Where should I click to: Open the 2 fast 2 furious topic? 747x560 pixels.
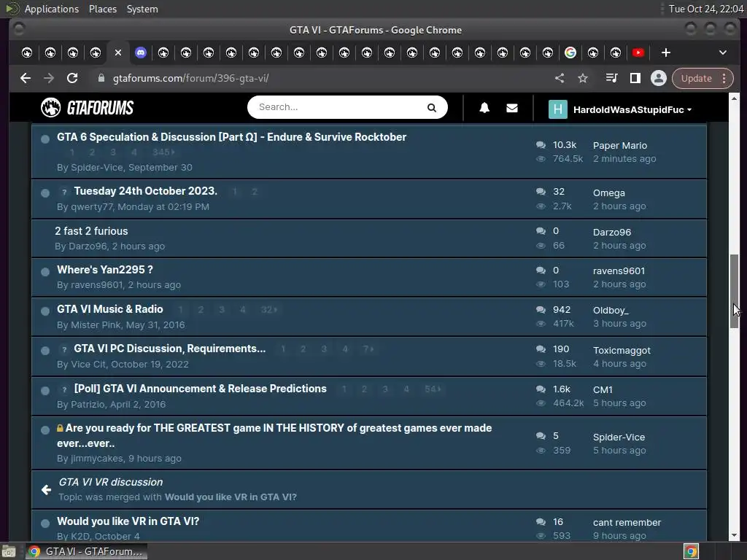pyautogui.click(x=91, y=231)
